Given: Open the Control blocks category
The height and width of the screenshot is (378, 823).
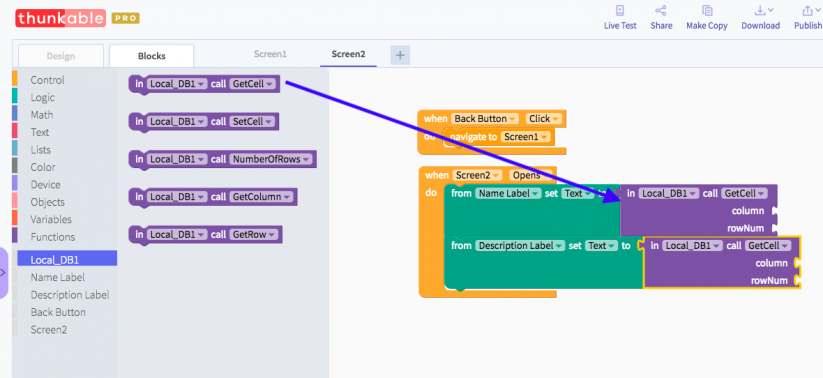Looking at the screenshot, I should point(47,80).
